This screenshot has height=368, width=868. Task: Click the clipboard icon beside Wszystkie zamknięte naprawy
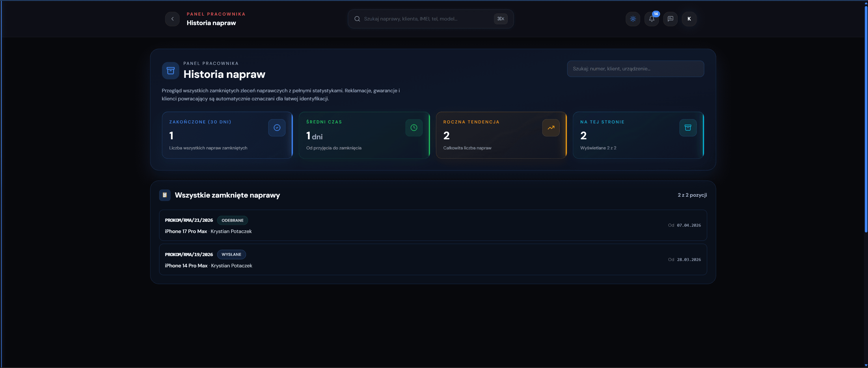pos(165,195)
